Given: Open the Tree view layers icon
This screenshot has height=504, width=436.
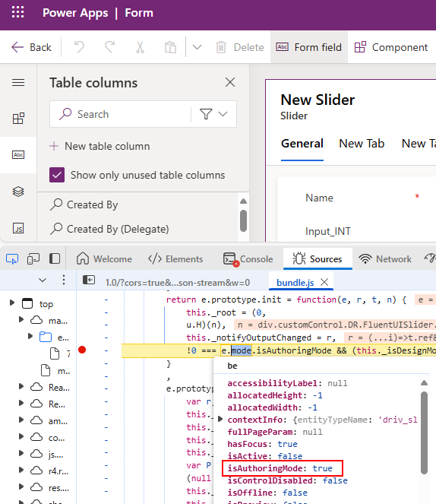Looking at the screenshot, I should coord(18,192).
